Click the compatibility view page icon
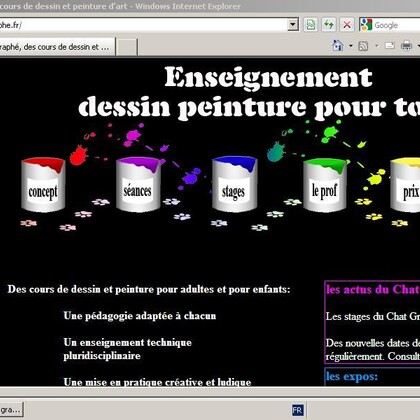Image resolution: width=420 pixels, height=420 pixels. point(311,25)
